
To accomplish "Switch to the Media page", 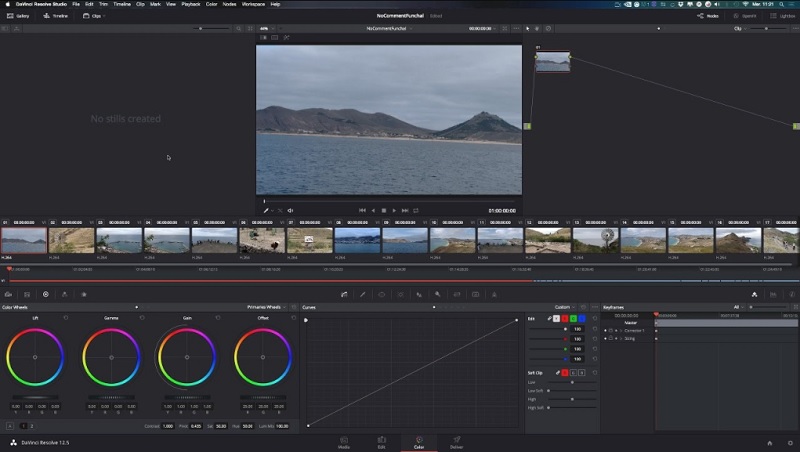I will 344,442.
